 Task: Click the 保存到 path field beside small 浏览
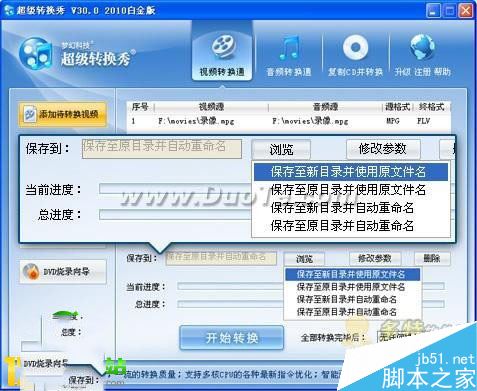point(221,258)
